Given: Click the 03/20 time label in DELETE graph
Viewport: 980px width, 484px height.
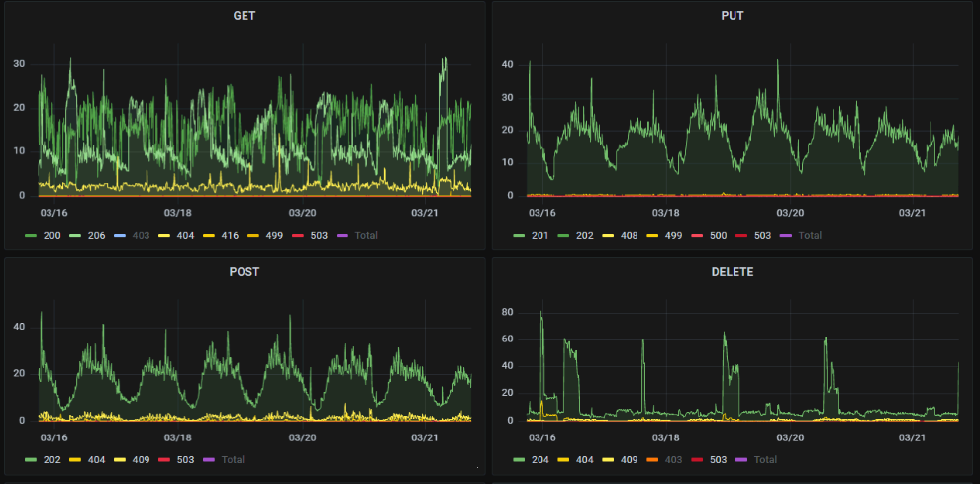Looking at the screenshot, I should 790,437.
